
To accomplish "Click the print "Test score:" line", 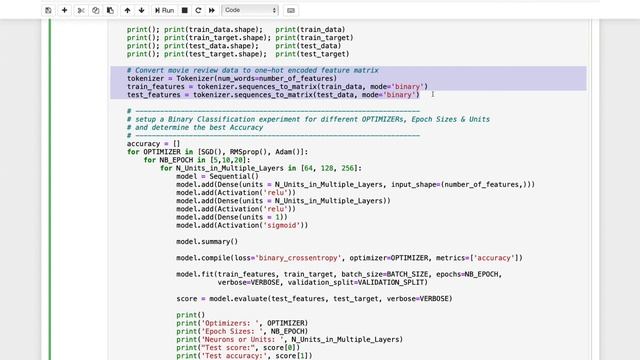I will click(238, 348).
